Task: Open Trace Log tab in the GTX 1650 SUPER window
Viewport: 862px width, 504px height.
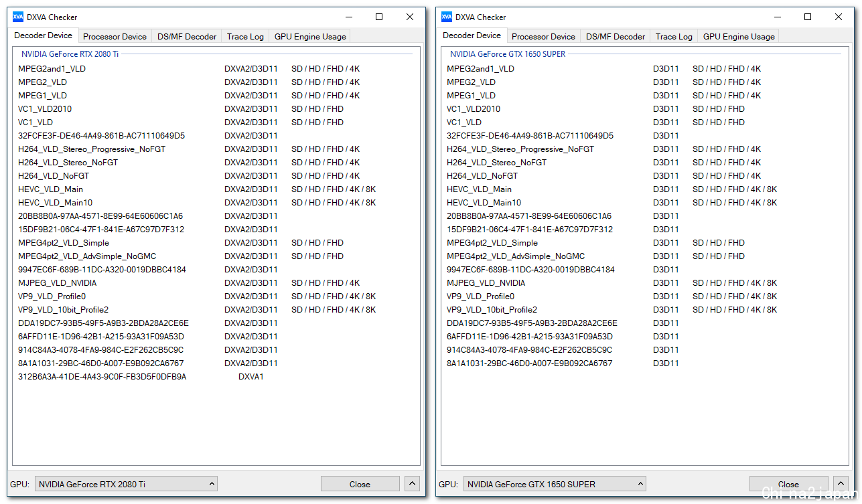Action: pos(674,37)
